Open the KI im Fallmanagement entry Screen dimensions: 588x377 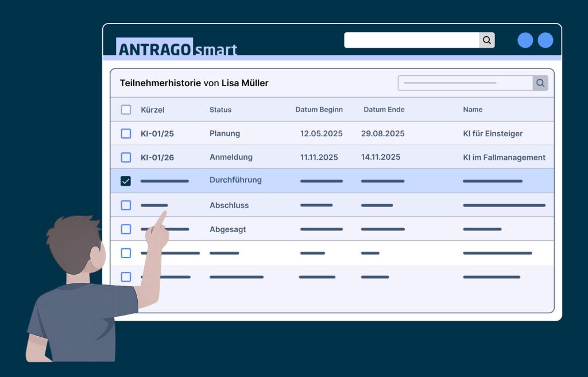click(x=504, y=157)
